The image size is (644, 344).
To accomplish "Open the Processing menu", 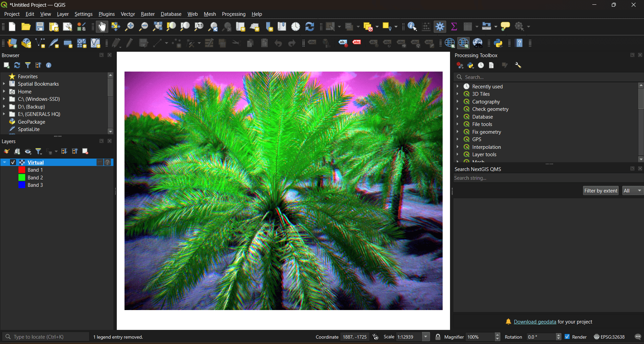I will click(x=234, y=14).
